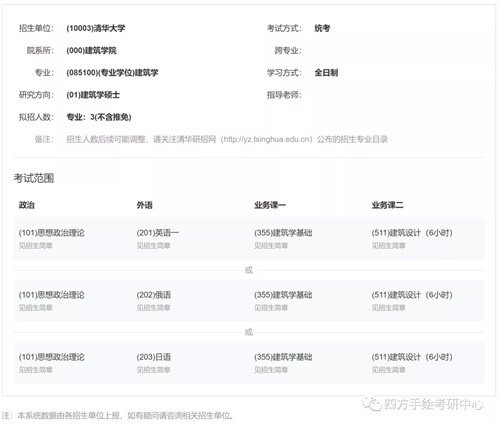Click the 政治 column header
This screenshot has width=500, height=426.
(27, 205)
